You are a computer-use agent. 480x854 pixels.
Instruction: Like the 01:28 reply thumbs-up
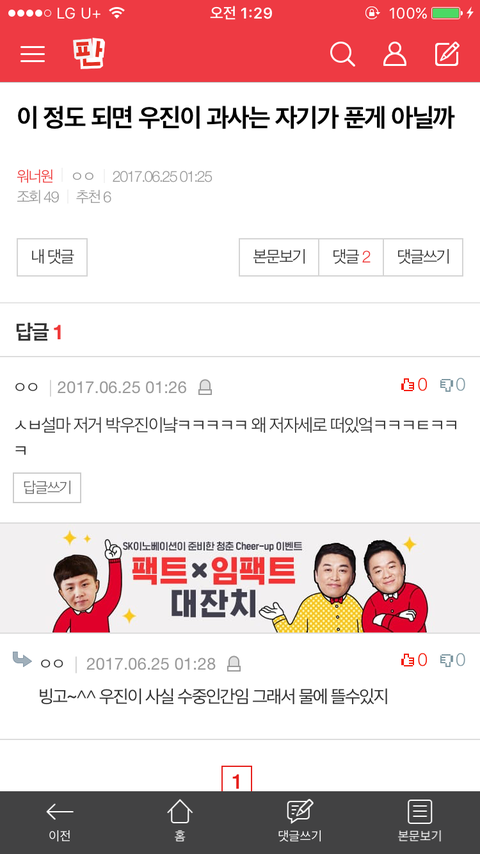pos(414,660)
